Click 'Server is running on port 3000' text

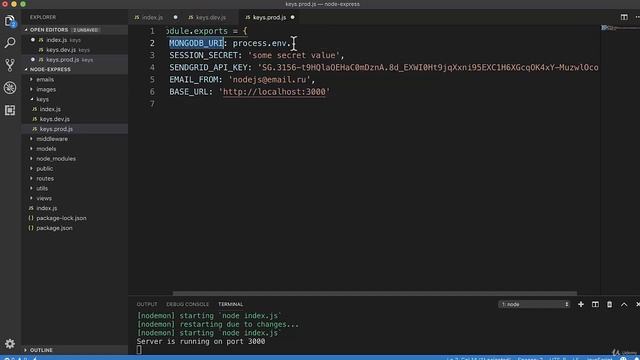201,341
